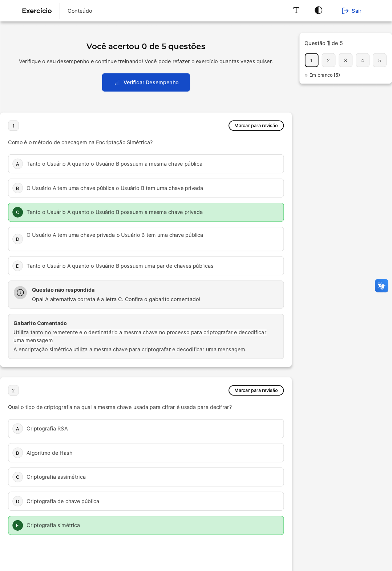
Task: Choose option C letter circle in question 1
Action: click(17, 212)
